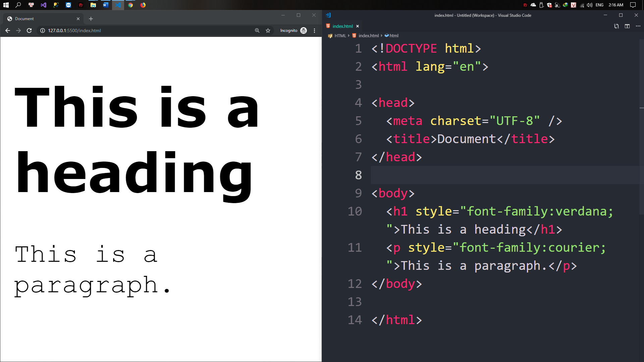644x362 pixels.
Task: Open a new browser tab
Action: click(91, 19)
